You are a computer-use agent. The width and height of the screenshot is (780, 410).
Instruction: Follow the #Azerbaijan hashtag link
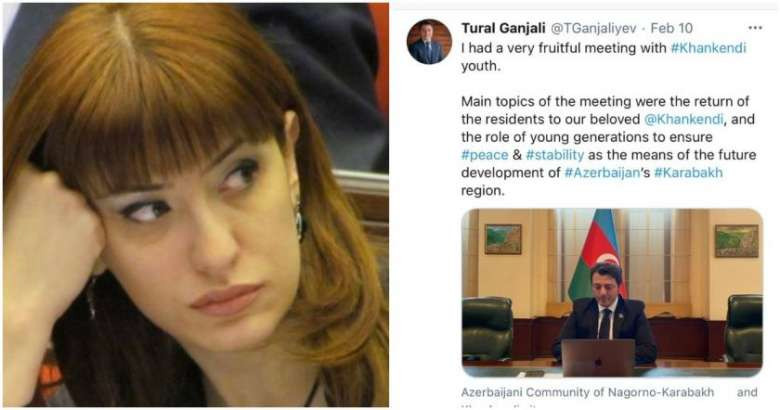(x=602, y=173)
